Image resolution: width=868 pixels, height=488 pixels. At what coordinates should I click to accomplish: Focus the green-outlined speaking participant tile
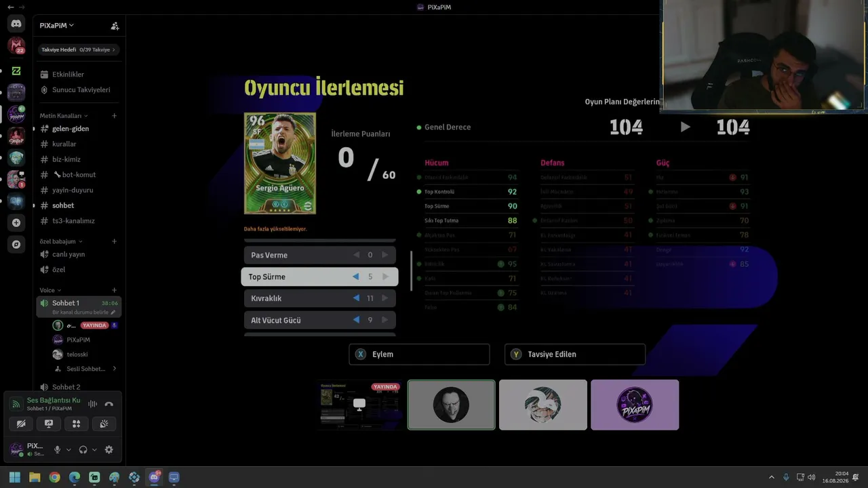coord(452,405)
